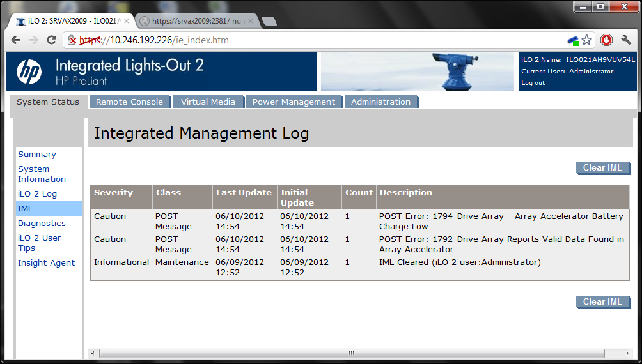Bookmark this page with the star icon
This screenshot has height=364, width=642.
pyautogui.click(x=587, y=40)
